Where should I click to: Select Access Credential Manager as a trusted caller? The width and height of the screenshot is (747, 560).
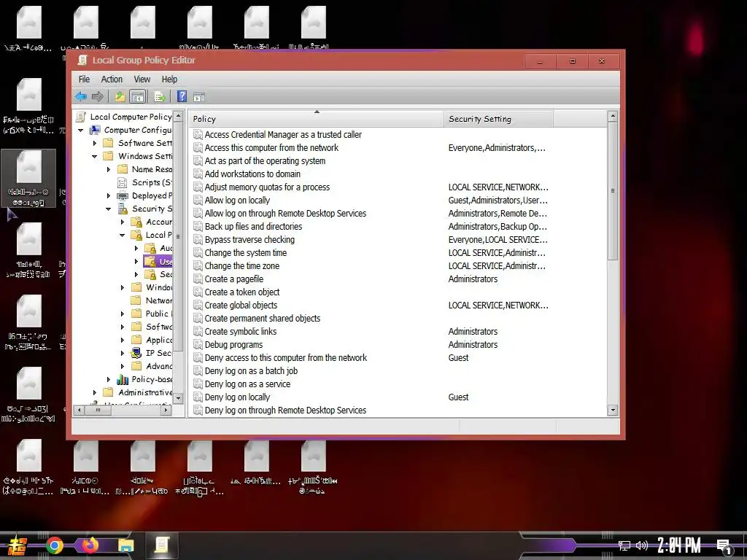pos(283,135)
